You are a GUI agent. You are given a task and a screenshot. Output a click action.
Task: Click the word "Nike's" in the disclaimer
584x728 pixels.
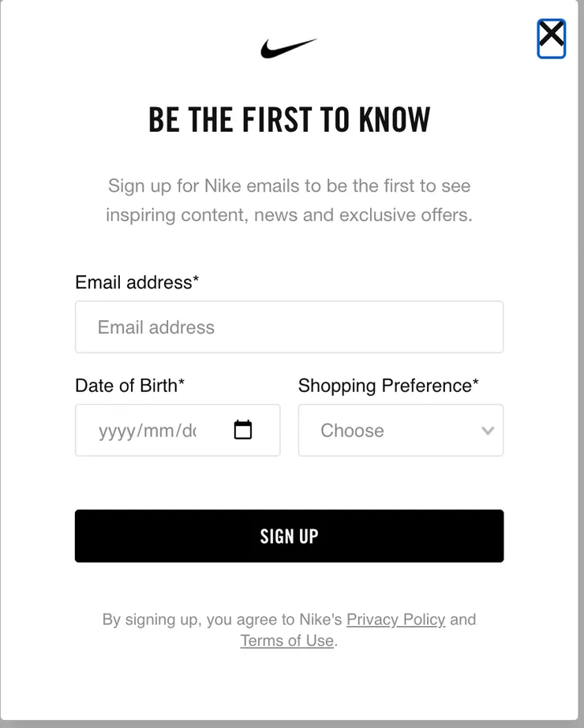point(320,619)
